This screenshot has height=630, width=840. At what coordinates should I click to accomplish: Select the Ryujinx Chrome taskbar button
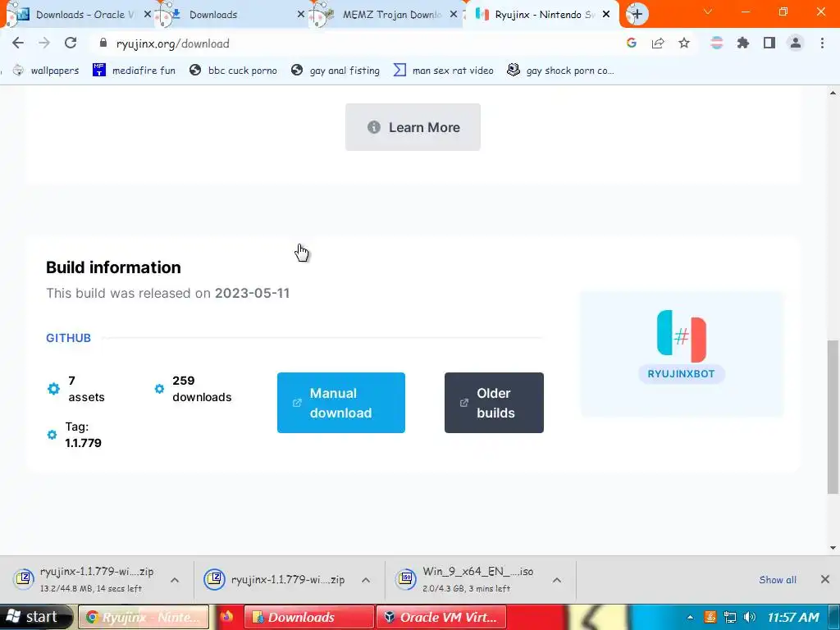click(x=144, y=617)
